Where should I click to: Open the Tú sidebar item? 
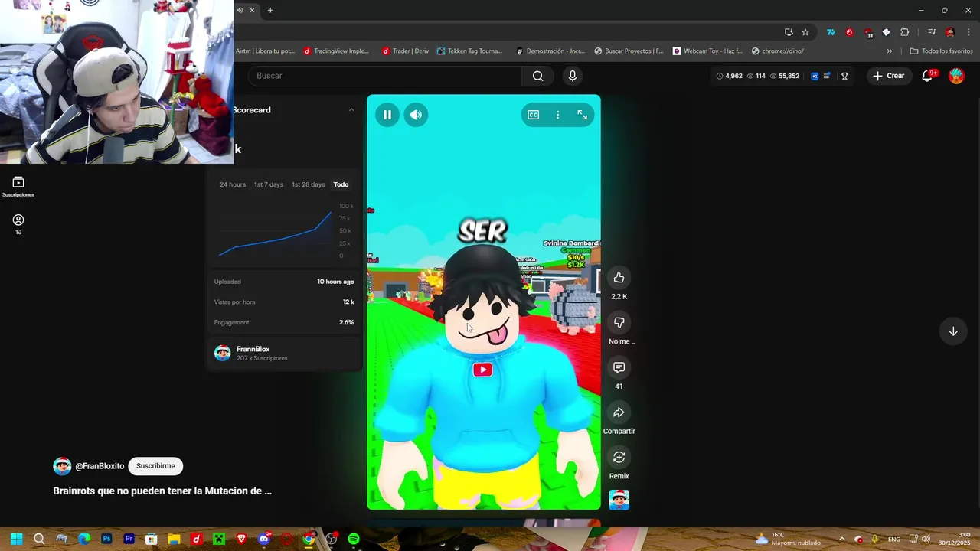18,224
